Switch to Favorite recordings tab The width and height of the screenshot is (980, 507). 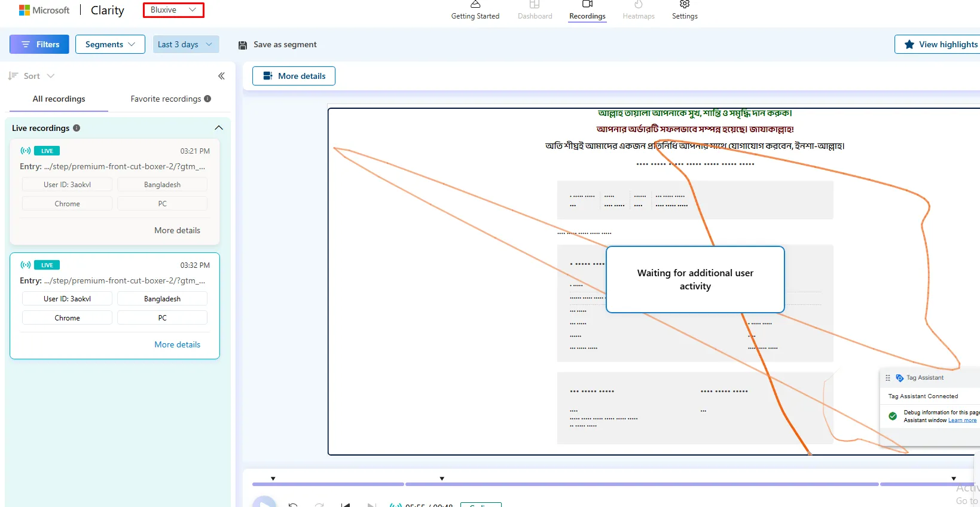coord(166,99)
